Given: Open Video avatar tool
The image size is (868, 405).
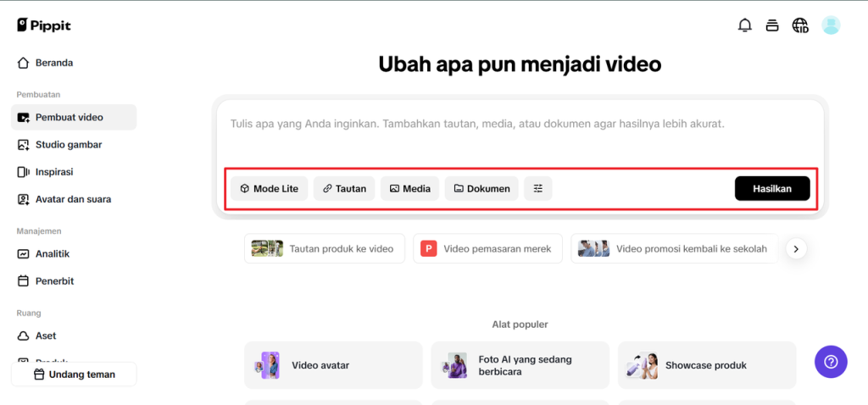Looking at the screenshot, I should coord(333,365).
